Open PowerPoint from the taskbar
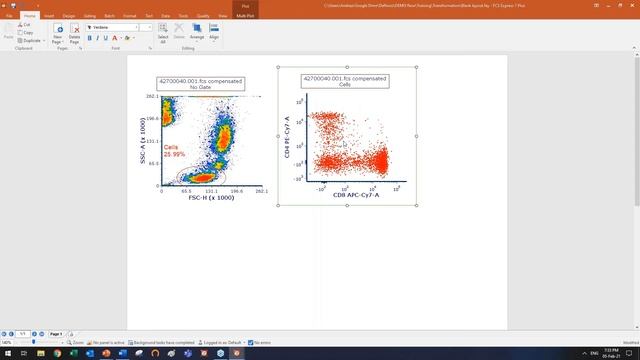Viewport: 640px width, 360px height. click(106, 353)
